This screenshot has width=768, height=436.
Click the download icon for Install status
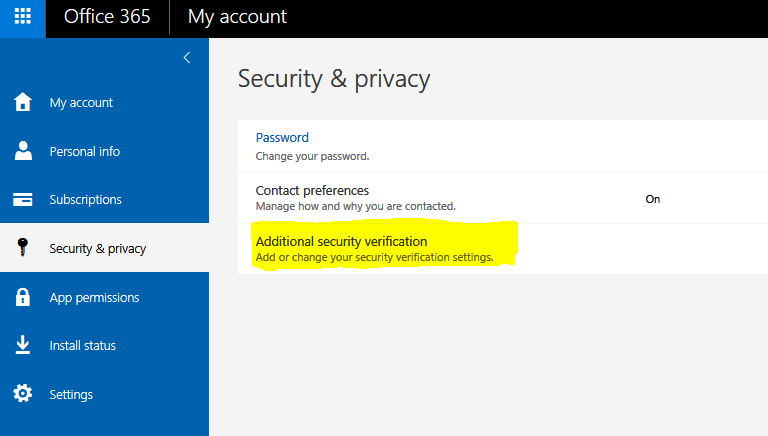[x=22, y=345]
